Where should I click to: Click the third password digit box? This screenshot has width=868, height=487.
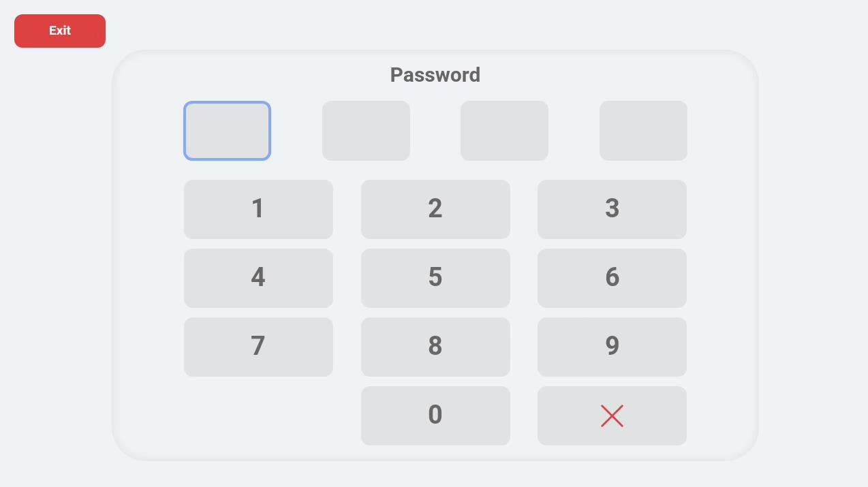tap(504, 131)
